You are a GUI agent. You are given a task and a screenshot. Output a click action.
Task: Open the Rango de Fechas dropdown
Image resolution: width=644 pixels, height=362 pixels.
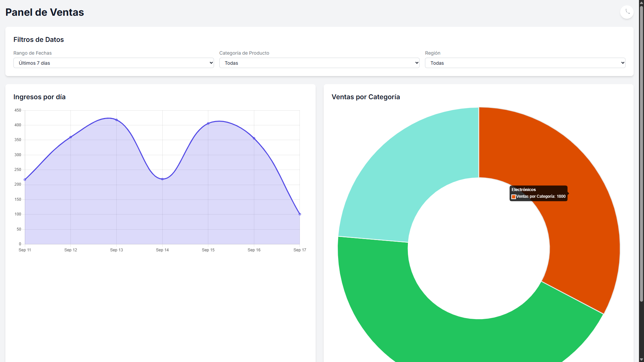[114, 63]
